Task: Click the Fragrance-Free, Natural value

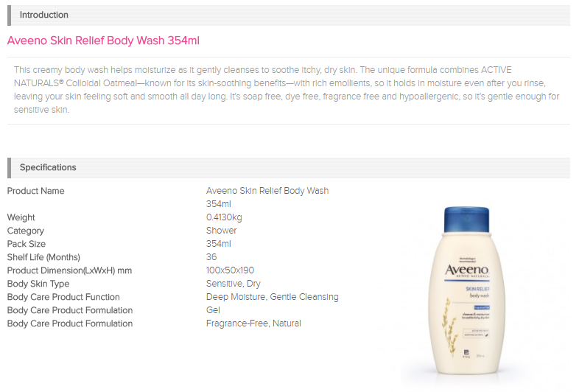Action: pos(253,323)
